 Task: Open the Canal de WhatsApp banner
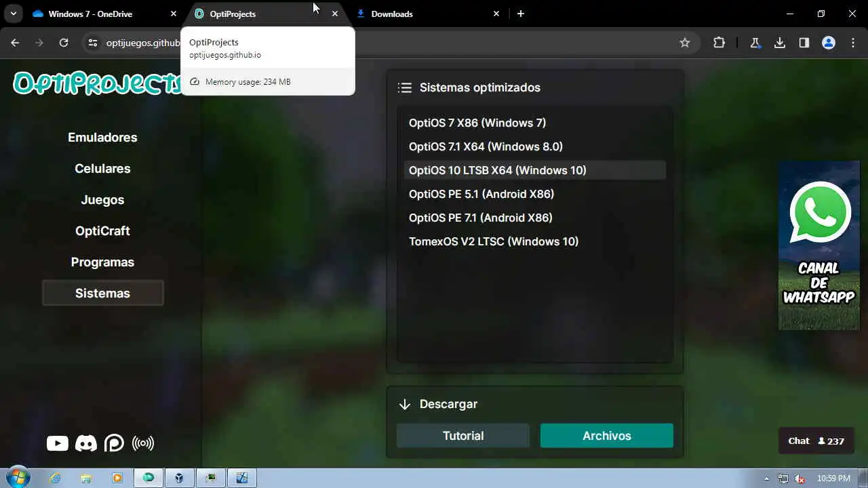[x=819, y=245]
